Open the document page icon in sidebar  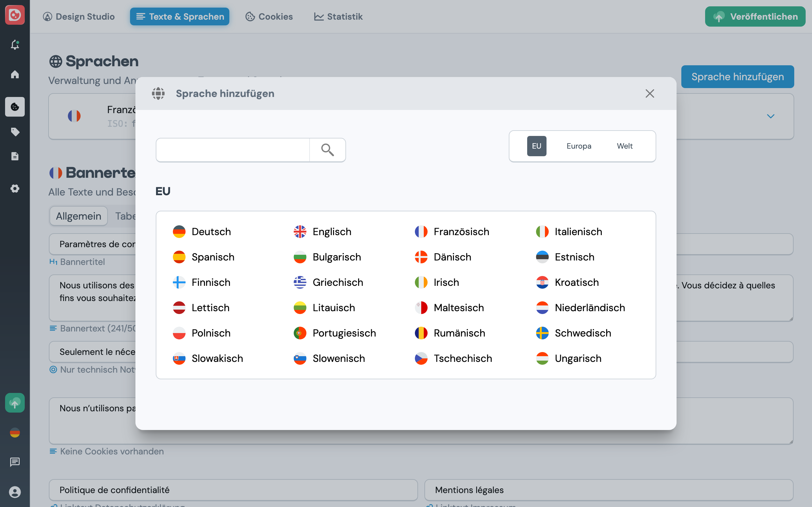coord(15,156)
